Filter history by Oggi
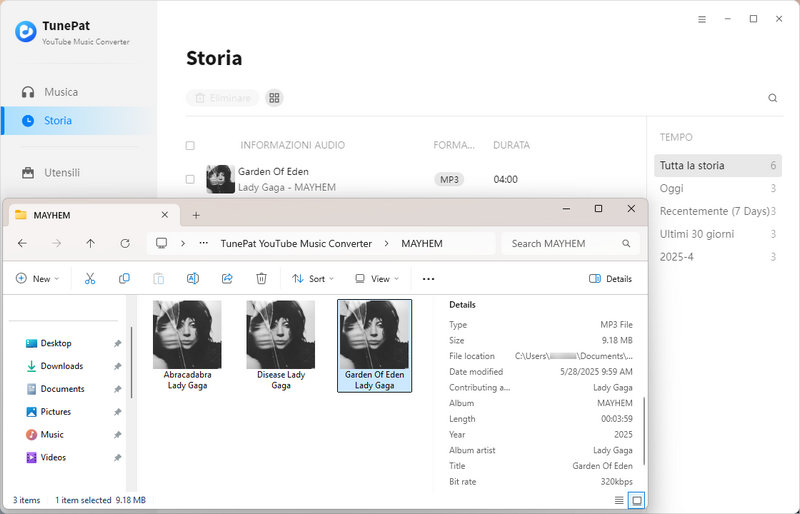Viewport: 800px width, 514px height. (x=718, y=188)
